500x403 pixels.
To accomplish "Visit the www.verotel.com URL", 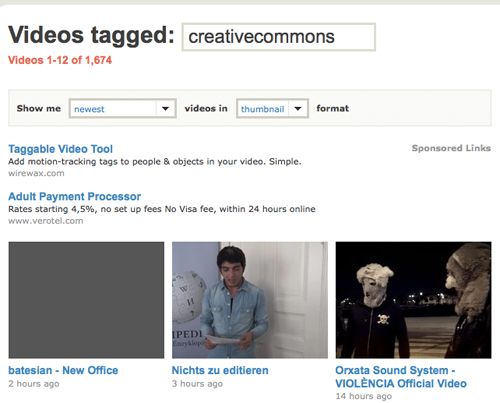I will [46, 221].
